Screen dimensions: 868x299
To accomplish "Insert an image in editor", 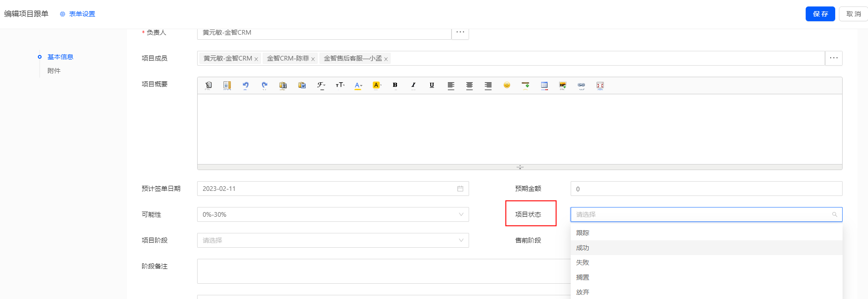I will click(563, 85).
